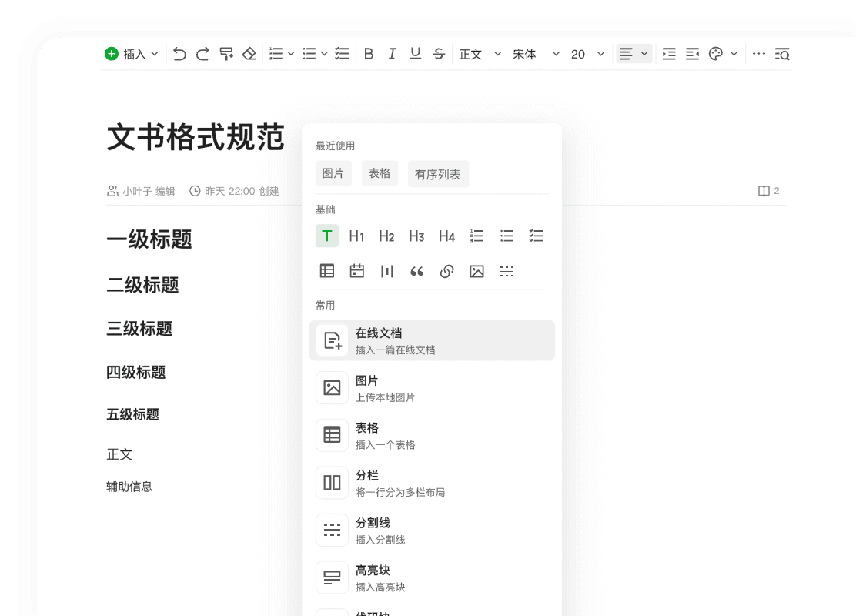Toggle italic formatting
The height and width of the screenshot is (616, 856).
click(392, 54)
